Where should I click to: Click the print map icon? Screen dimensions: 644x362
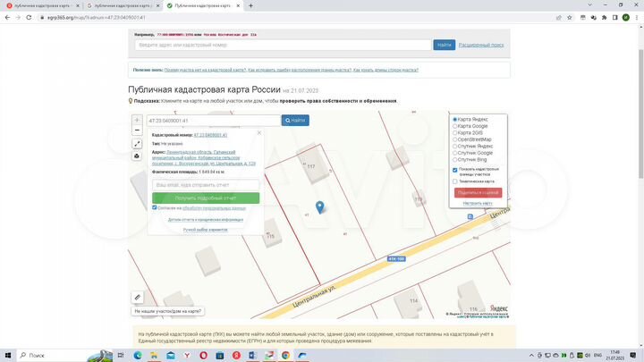coord(137,156)
